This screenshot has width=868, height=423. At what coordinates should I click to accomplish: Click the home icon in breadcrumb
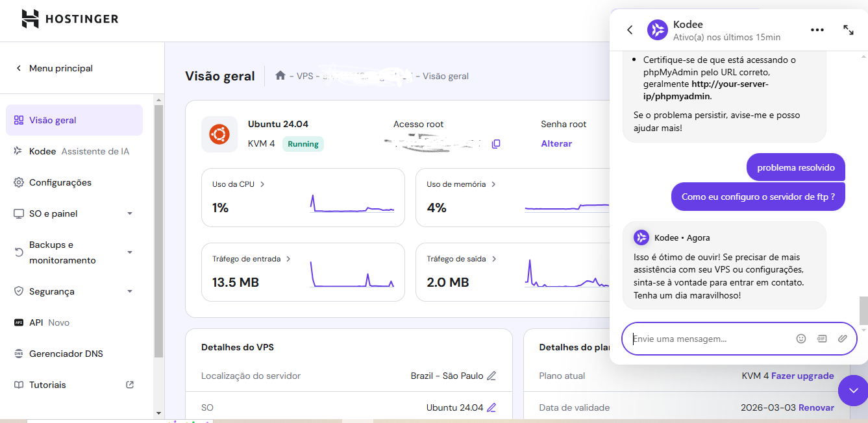(x=280, y=76)
